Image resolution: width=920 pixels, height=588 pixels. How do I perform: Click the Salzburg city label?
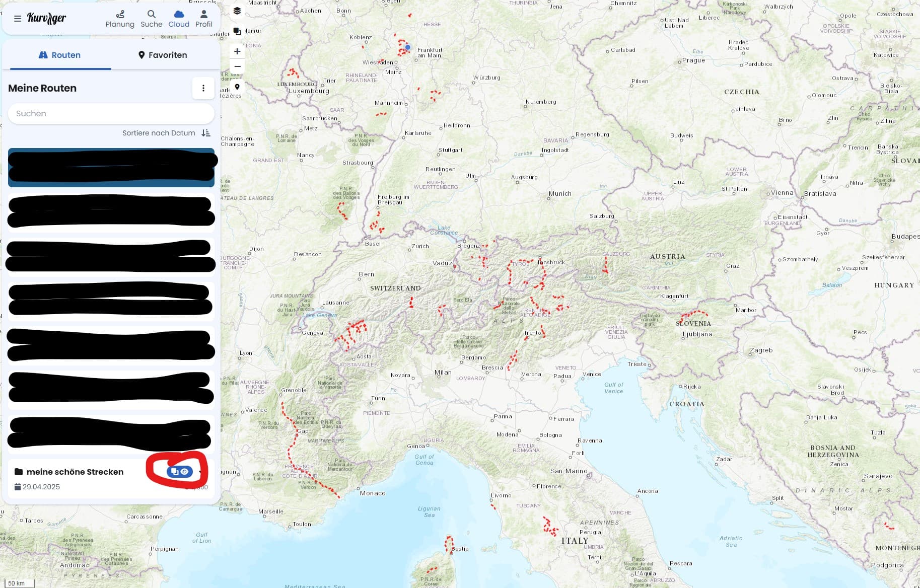[602, 216]
